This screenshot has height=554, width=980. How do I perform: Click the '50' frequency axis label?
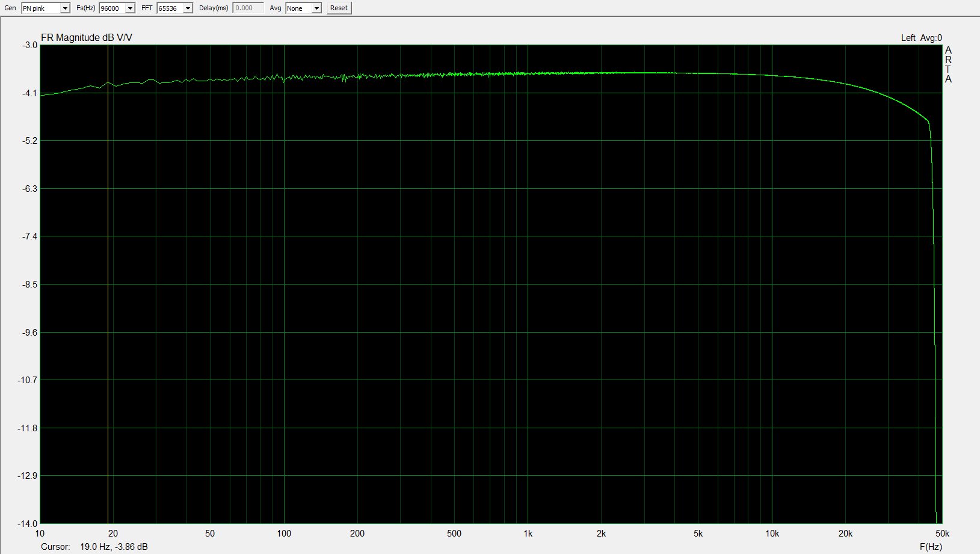pyautogui.click(x=210, y=534)
